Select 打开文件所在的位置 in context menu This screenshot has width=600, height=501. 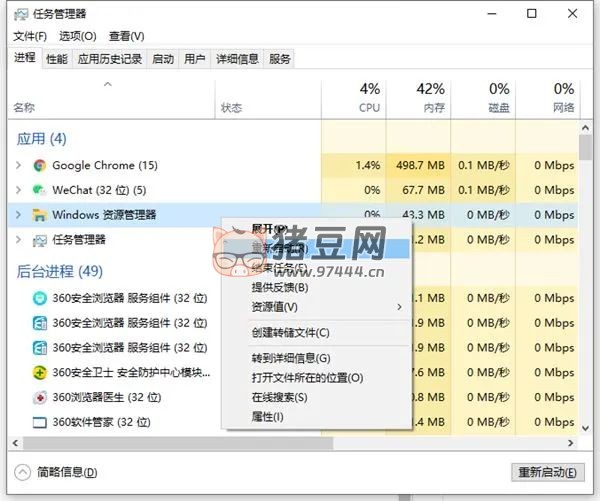(307, 378)
